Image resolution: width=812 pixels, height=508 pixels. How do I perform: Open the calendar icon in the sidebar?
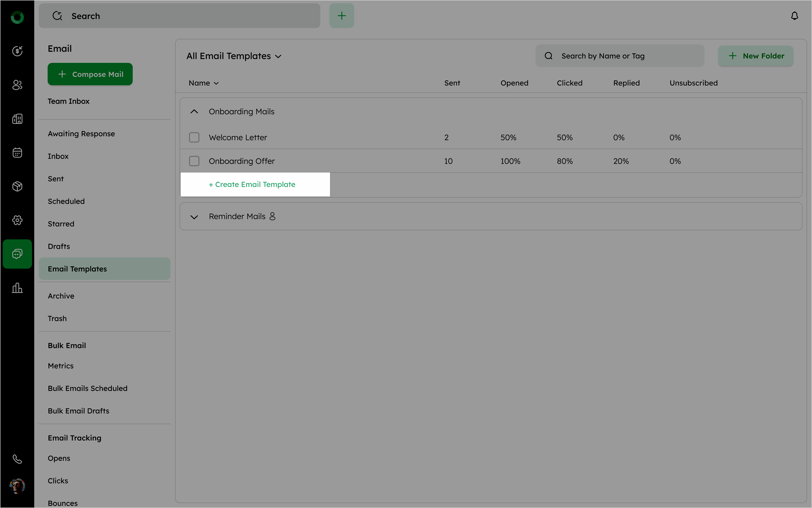pyautogui.click(x=17, y=153)
